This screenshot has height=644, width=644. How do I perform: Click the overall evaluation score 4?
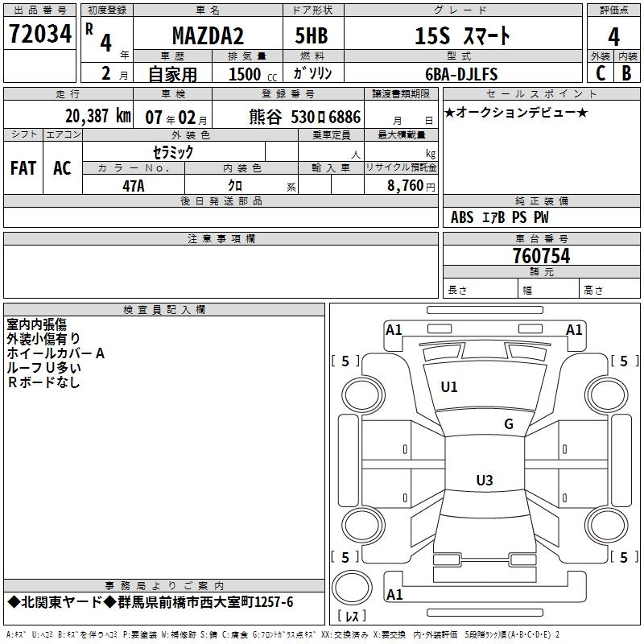tap(613, 36)
